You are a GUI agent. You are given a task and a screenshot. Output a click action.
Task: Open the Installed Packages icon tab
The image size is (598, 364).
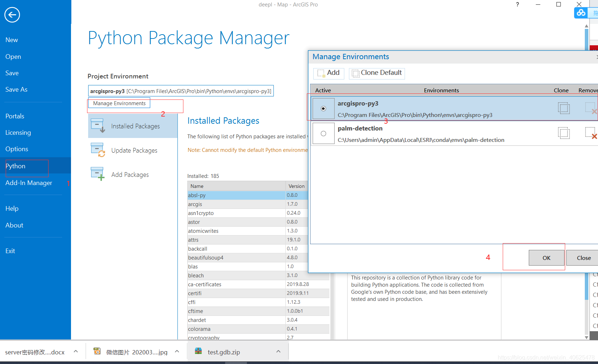97,126
